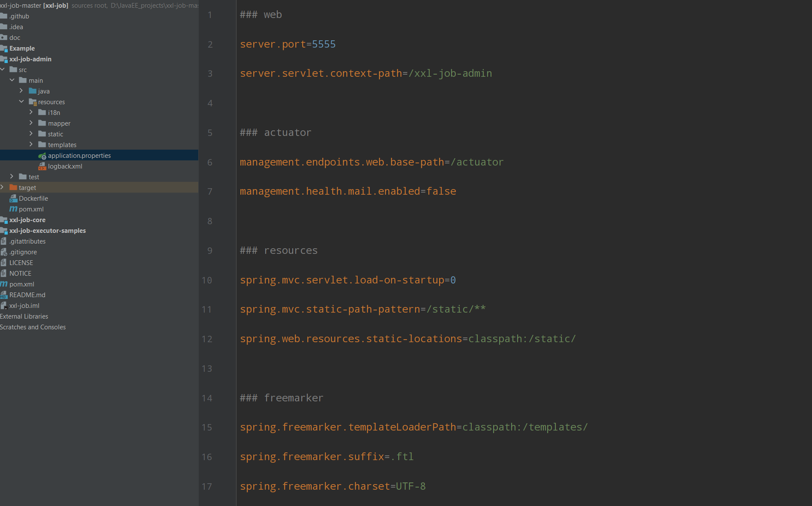Click the blue java source folder icon

pos(33,91)
